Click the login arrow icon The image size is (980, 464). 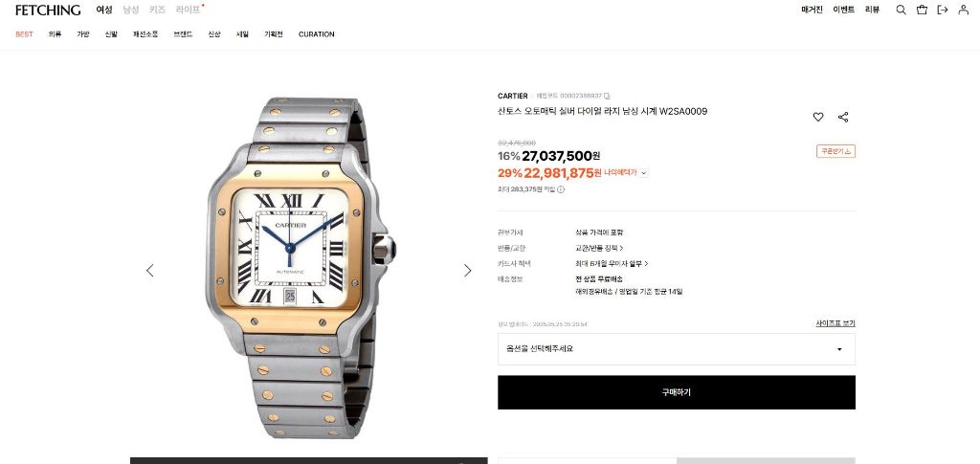943,10
